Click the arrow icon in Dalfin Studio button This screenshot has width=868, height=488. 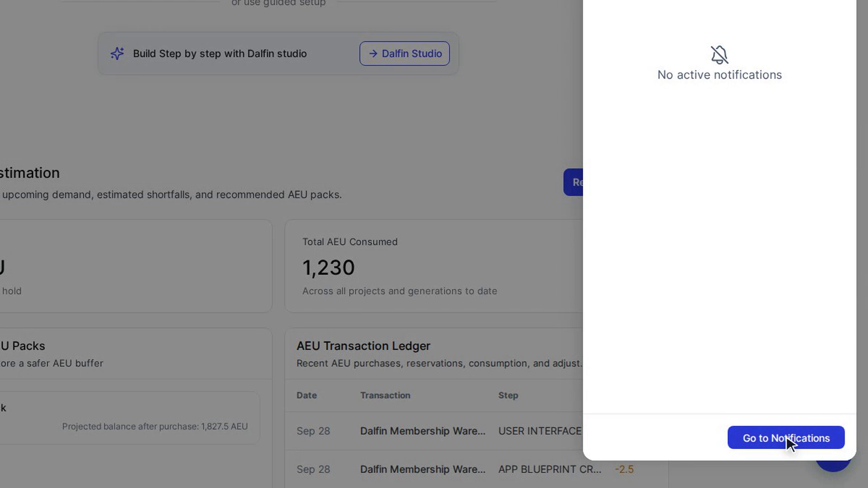pyautogui.click(x=373, y=53)
